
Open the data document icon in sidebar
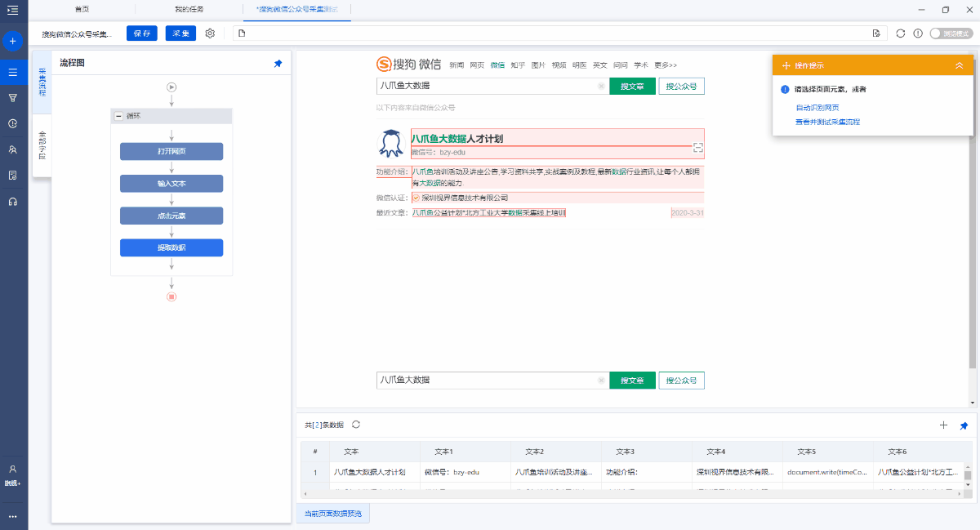coord(13,176)
